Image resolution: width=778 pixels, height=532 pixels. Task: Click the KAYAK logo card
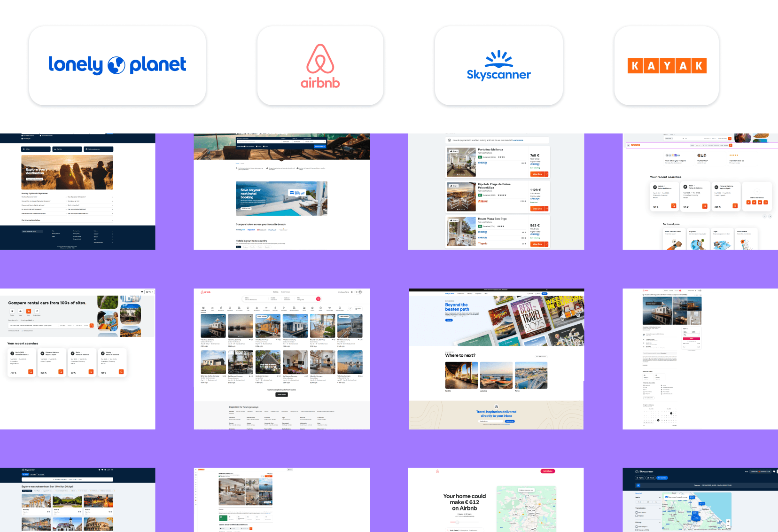[667, 66]
